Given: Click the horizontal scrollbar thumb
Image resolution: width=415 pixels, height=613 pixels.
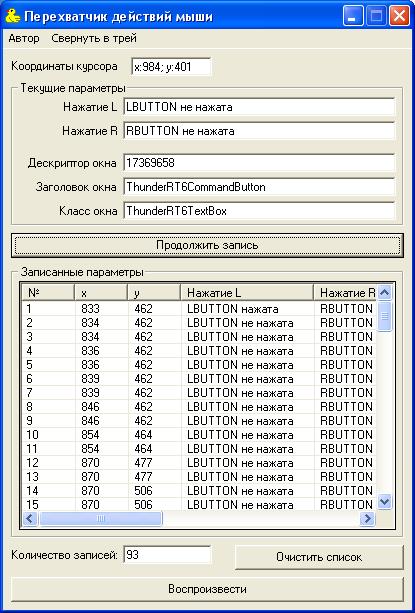Looking at the screenshot, I should coord(100,518).
